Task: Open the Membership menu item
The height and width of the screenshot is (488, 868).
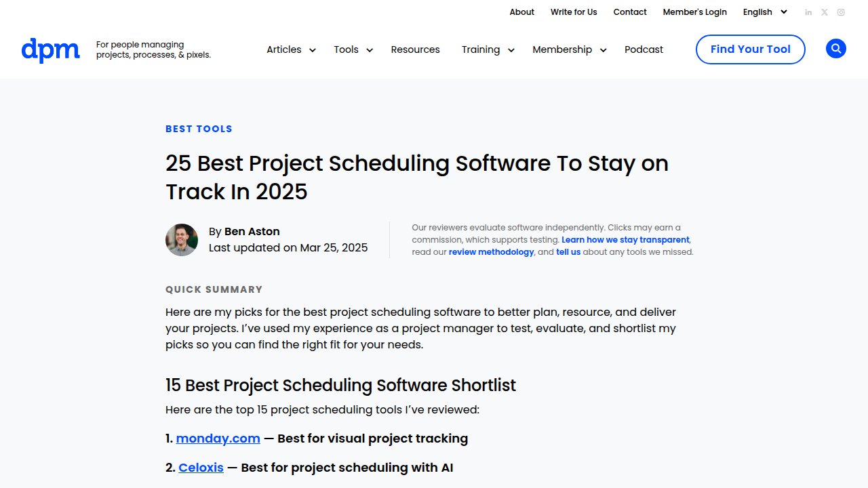Action: coord(562,49)
